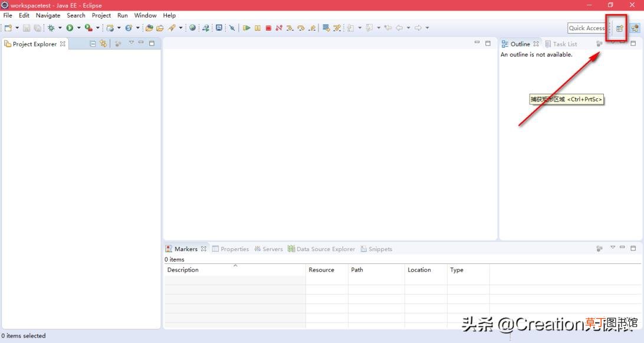Open the File menu

coord(8,15)
